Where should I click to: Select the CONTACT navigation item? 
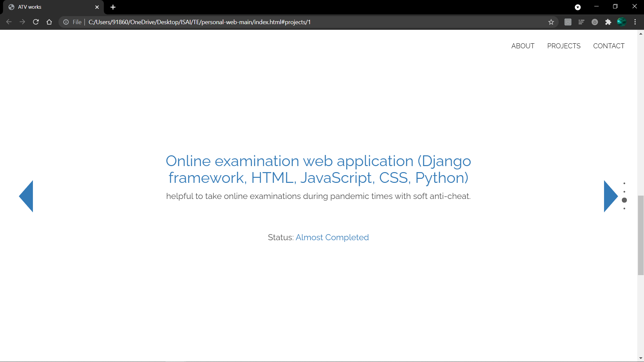(x=609, y=46)
